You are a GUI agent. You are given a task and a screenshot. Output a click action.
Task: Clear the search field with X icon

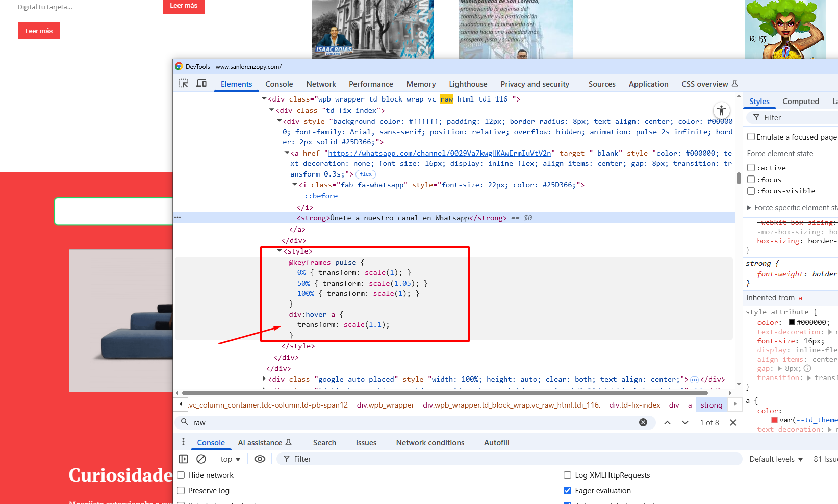643,422
